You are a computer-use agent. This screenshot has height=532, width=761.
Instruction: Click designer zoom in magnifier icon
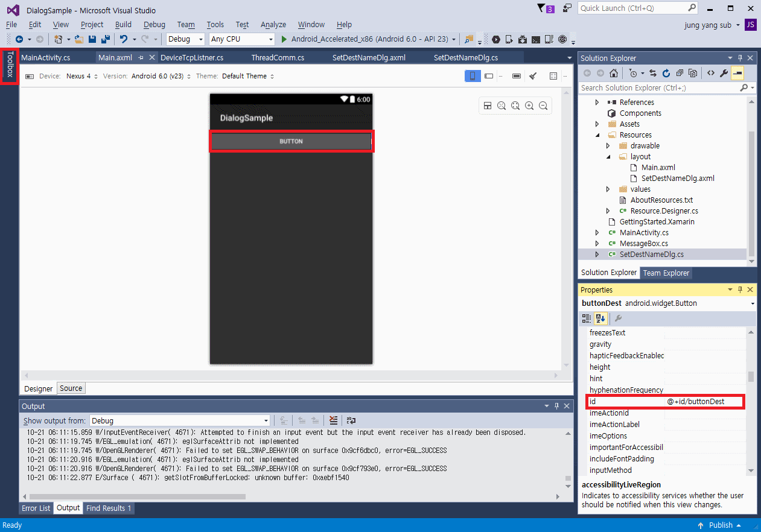pos(529,106)
